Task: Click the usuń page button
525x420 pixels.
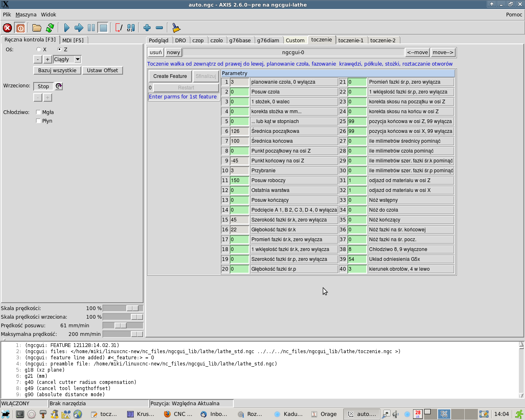Action: pos(156,52)
